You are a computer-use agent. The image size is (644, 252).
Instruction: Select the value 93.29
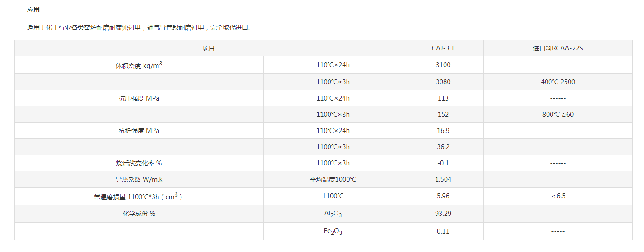[x=443, y=214]
